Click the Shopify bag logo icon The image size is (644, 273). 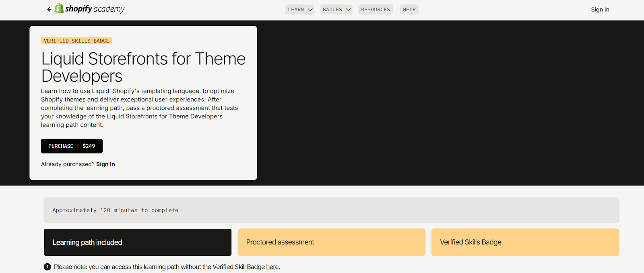coord(59,8)
